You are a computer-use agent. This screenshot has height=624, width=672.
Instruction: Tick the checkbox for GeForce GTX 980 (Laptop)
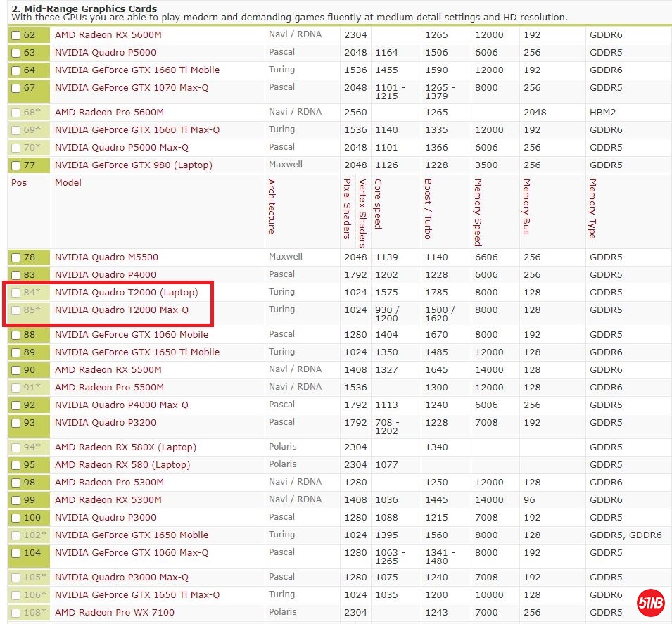coord(16,166)
